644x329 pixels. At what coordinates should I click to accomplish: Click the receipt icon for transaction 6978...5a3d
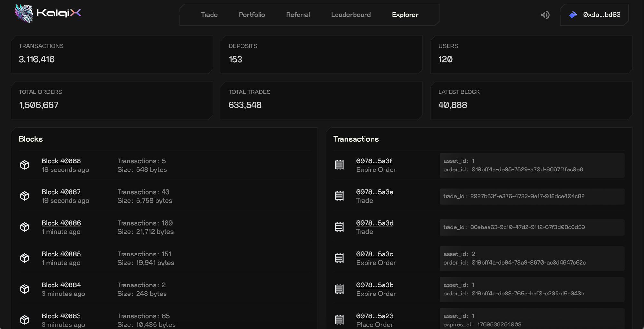tap(339, 227)
